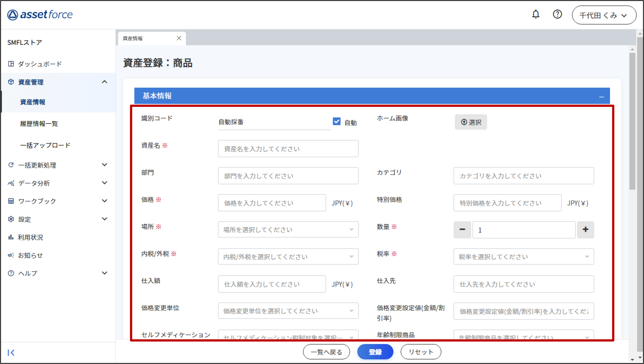644x364 pixels.
Task: Collapse the 基本情報 section with the minus icon
Action: tap(601, 97)
